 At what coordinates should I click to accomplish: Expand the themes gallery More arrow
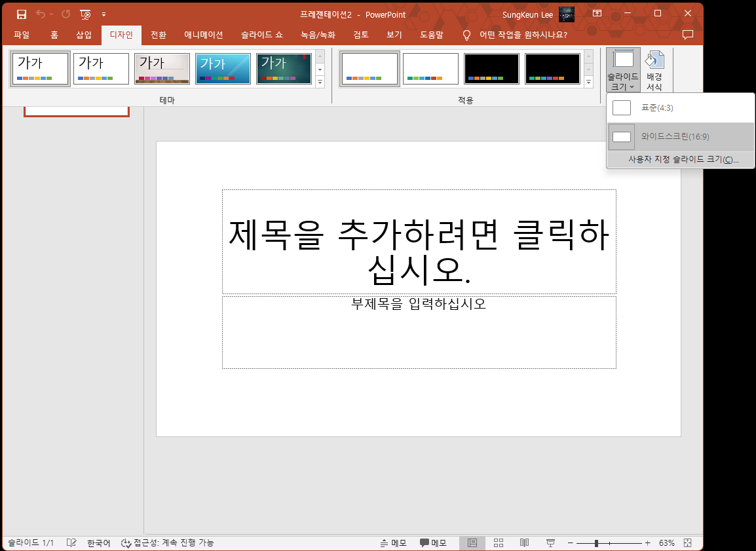click(x=320, y=82)
